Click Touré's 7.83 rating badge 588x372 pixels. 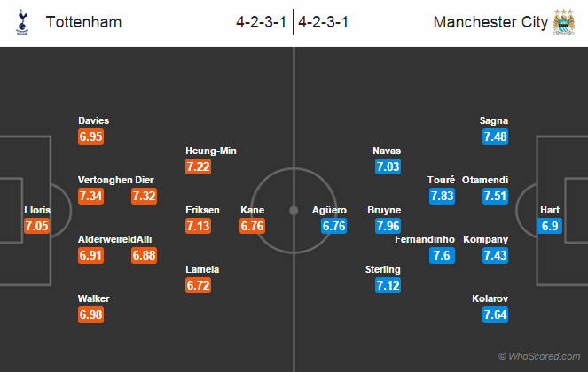tap(442, 196)
